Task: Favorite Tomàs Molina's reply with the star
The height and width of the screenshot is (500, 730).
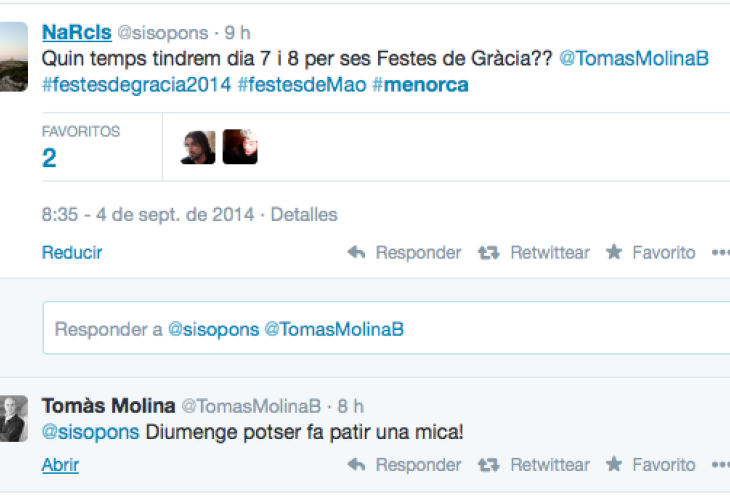Action: (615, 465)
